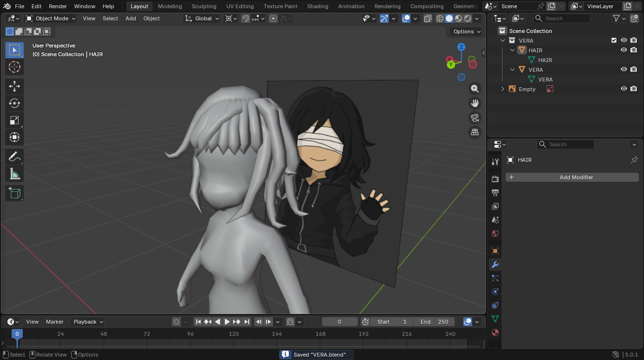Open the File menu
Image resolution: width=644 pixels, height=360 pixels.
(19, 6)
